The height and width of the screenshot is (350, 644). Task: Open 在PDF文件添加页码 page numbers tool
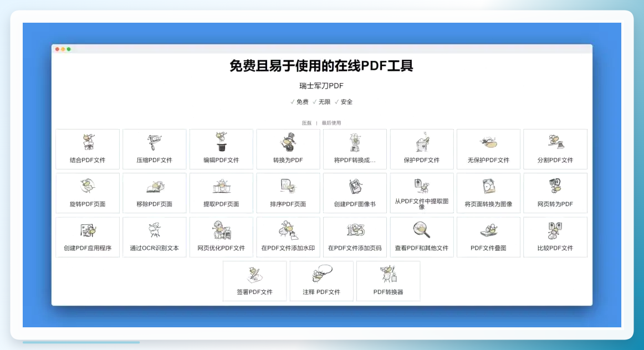pos(355,237)
